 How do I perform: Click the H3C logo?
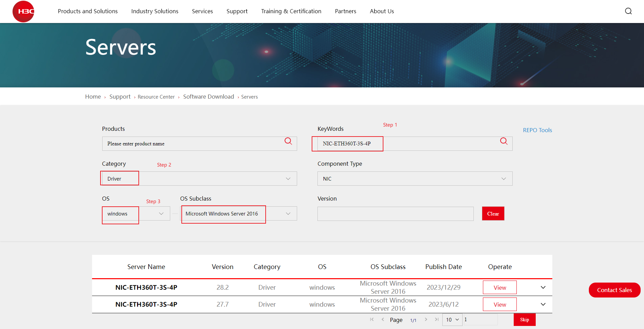[x=23, y=12]
